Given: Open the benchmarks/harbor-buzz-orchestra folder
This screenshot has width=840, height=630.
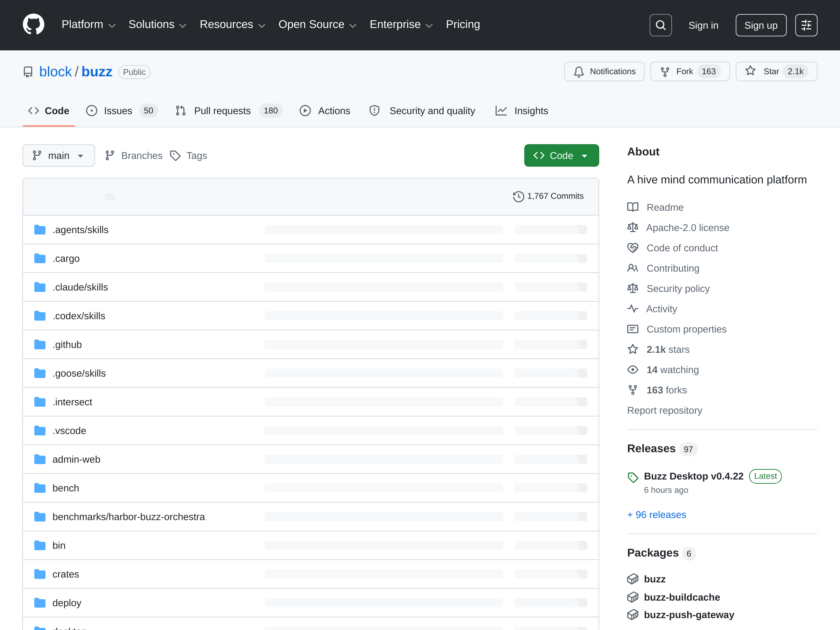Looking at the screenshot, I should (x=128, y=517).
